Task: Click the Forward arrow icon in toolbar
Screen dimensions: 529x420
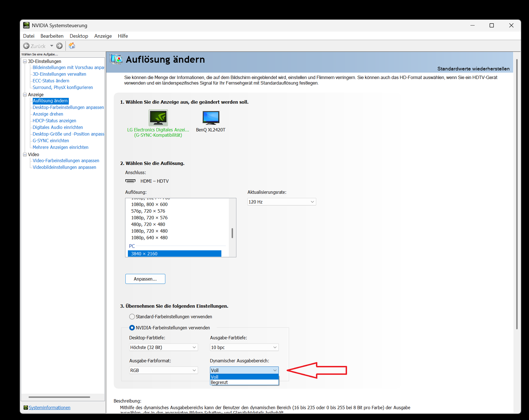Action: (59, 46)
